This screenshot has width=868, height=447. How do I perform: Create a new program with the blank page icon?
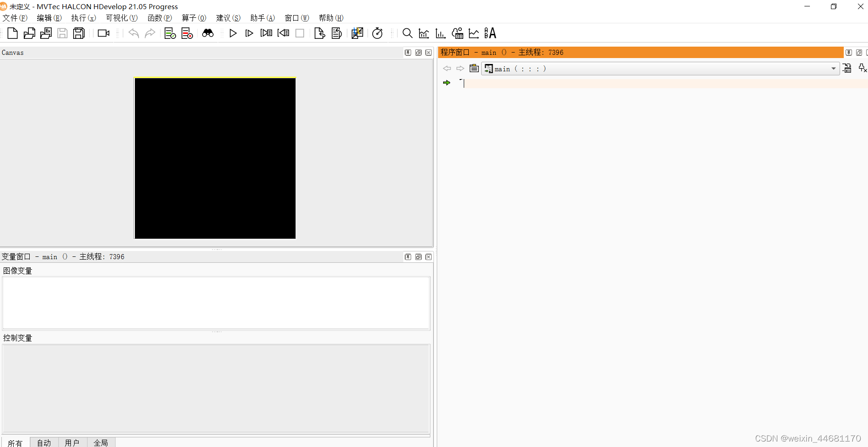(13, 33)
